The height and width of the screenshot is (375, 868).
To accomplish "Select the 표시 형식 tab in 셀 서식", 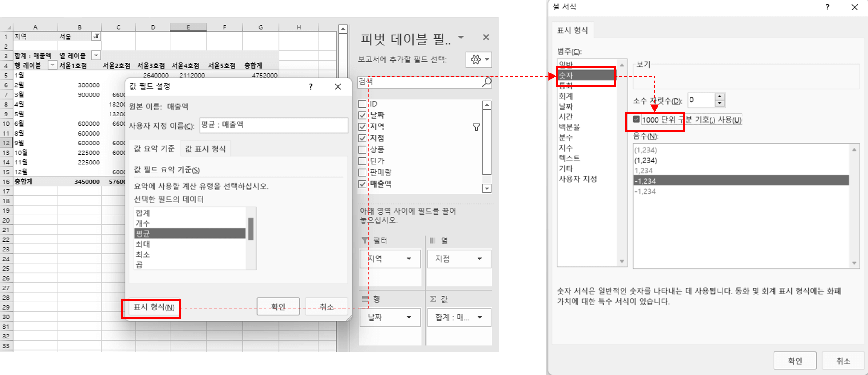I will point(573,30).
